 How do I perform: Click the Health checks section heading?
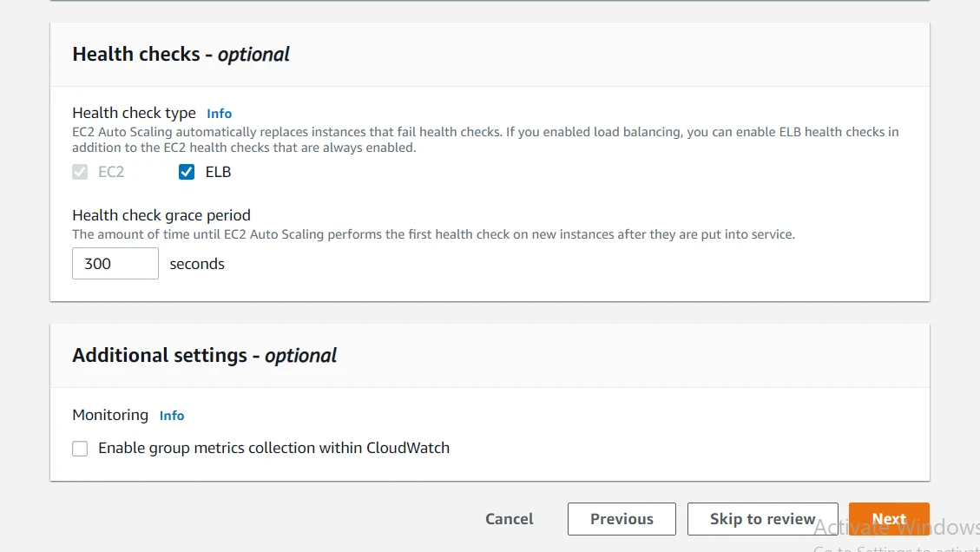[181, 54]
